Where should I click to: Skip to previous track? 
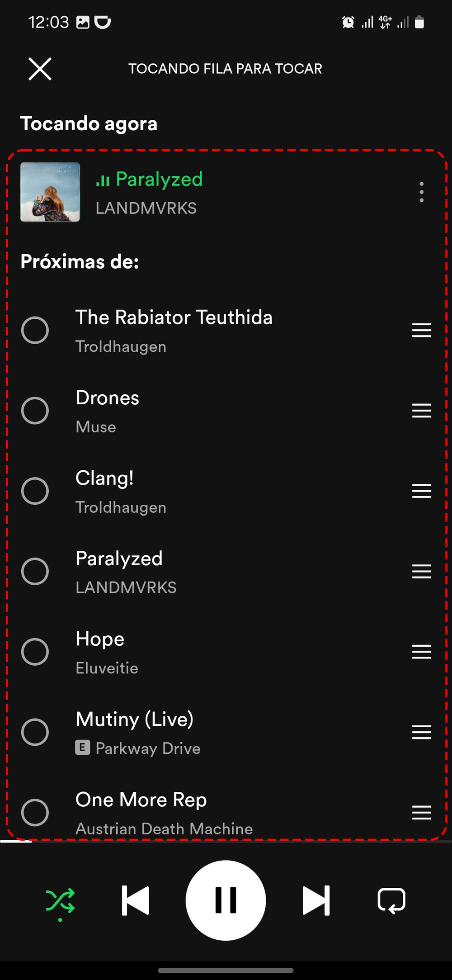[x=136, y=900]
